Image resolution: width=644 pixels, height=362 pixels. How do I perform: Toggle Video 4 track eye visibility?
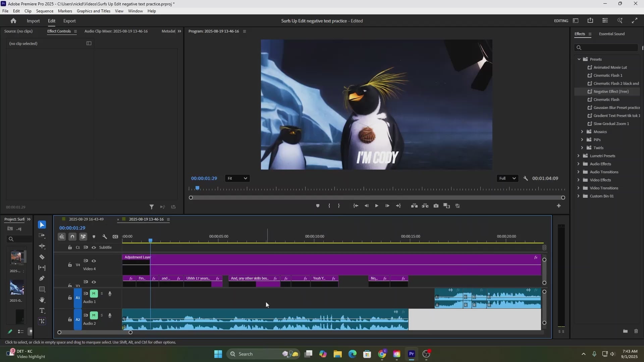click(x=94, y=261)
